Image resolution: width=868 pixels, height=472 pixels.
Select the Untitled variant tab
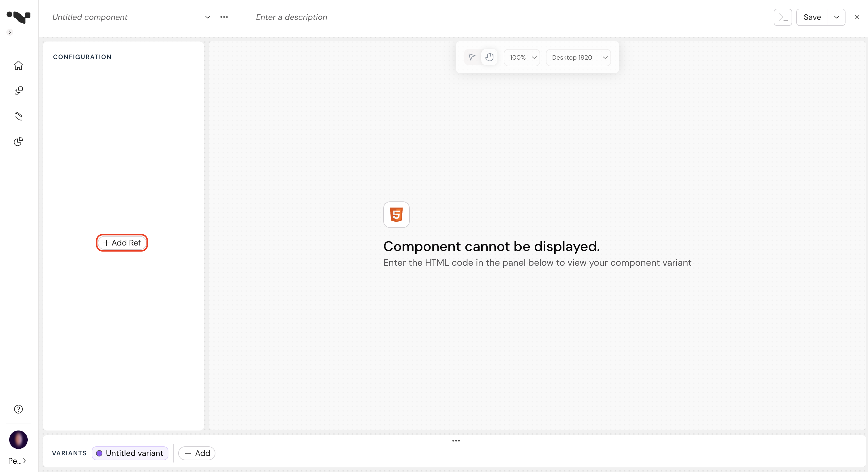[130, 453]
